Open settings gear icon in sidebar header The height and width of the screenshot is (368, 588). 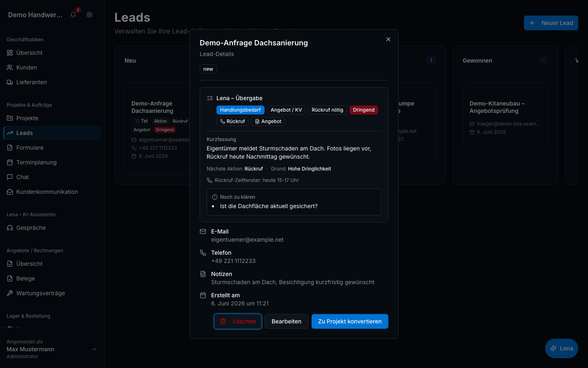tap(89, 15)
